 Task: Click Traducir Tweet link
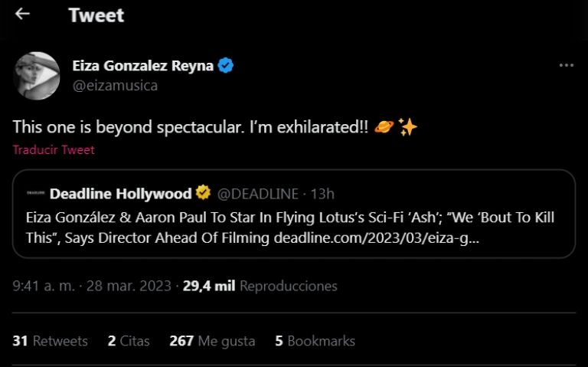tap(54, 150)
